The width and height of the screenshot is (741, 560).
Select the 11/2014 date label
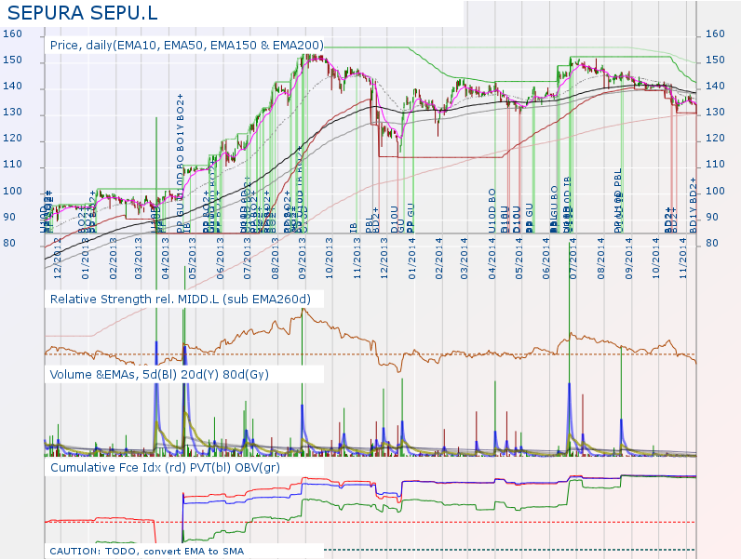(x=683, y=259)
